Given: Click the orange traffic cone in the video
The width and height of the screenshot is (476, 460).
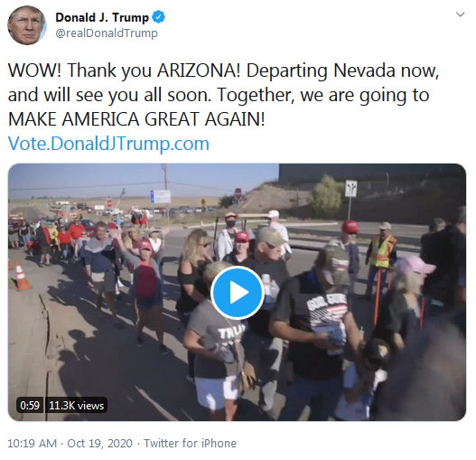Looking at the screenshot, I should (22, 276).
